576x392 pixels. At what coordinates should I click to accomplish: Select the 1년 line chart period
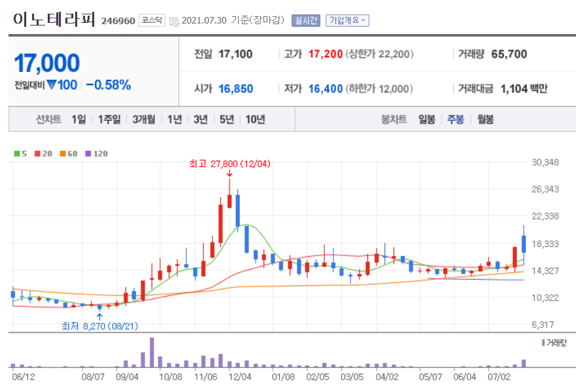tap(175, 120)
